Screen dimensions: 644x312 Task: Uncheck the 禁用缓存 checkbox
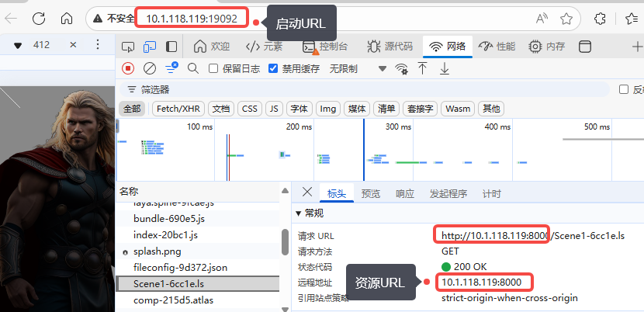click(x=273, y=68)
